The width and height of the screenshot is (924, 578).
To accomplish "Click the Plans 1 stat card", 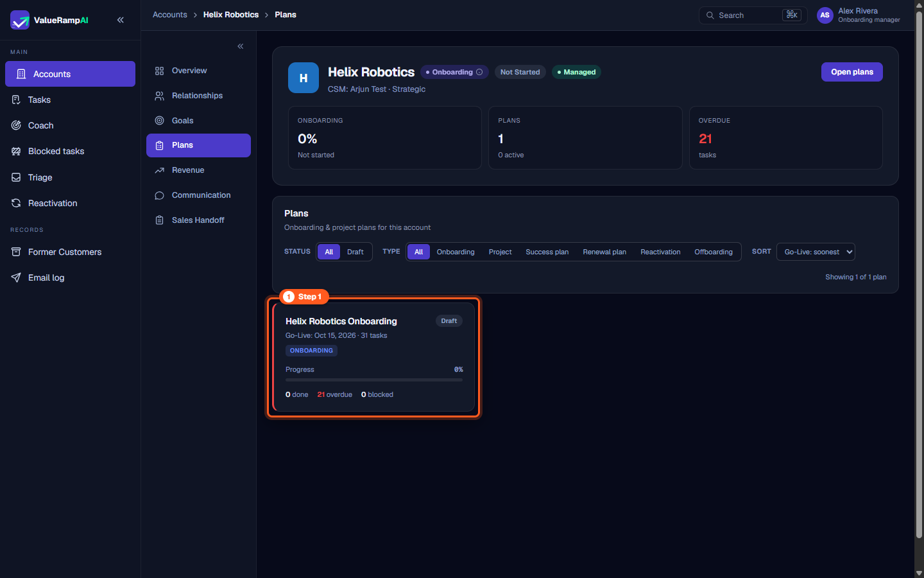I will click(585, 137).
